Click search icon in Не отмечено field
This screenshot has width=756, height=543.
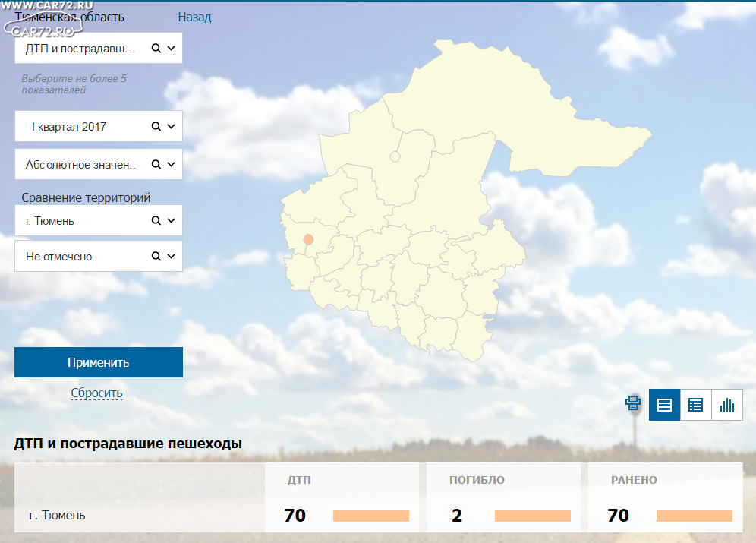[x=156, y=256]
